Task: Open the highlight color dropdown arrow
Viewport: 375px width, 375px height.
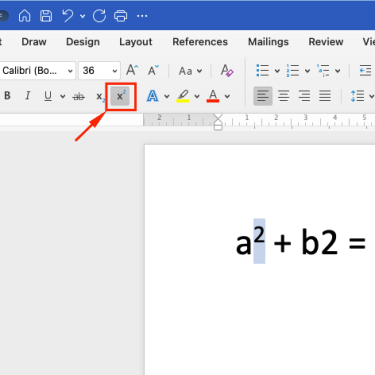Action: 197,96
